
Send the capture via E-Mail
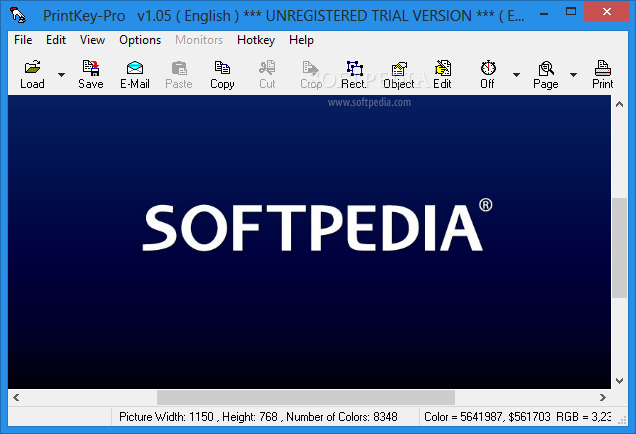point(135,75)
